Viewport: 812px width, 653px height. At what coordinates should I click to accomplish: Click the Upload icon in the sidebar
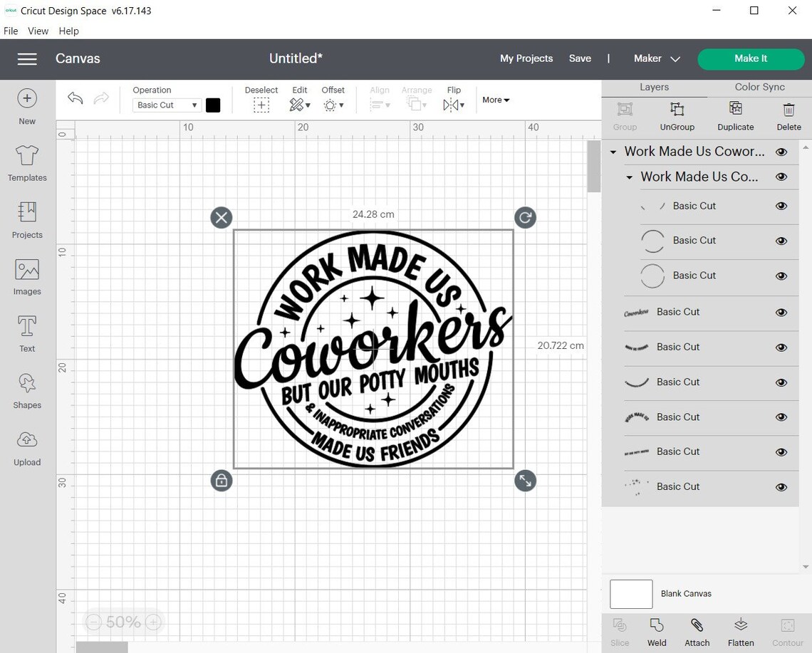[x=26, y=446]
